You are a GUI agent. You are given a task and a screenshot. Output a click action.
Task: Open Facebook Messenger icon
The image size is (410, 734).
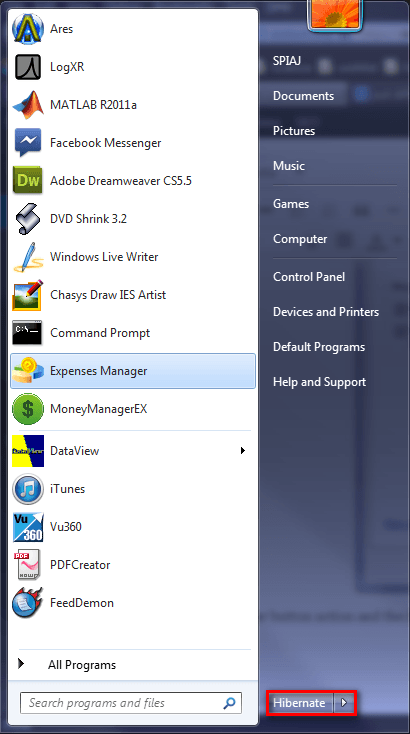[x=28, y=142]
